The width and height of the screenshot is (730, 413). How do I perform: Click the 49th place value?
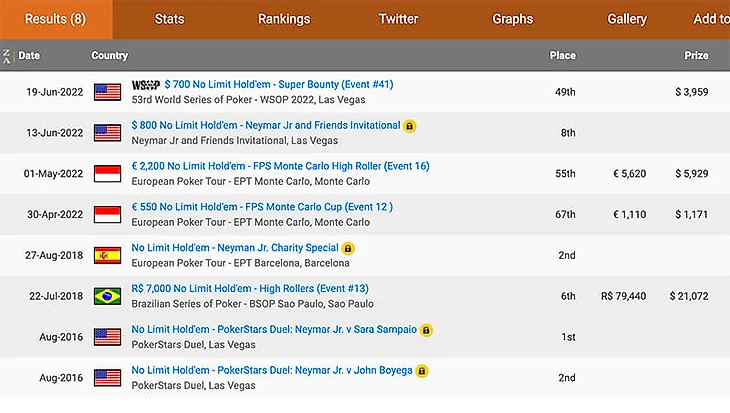(x=565, y=92)
